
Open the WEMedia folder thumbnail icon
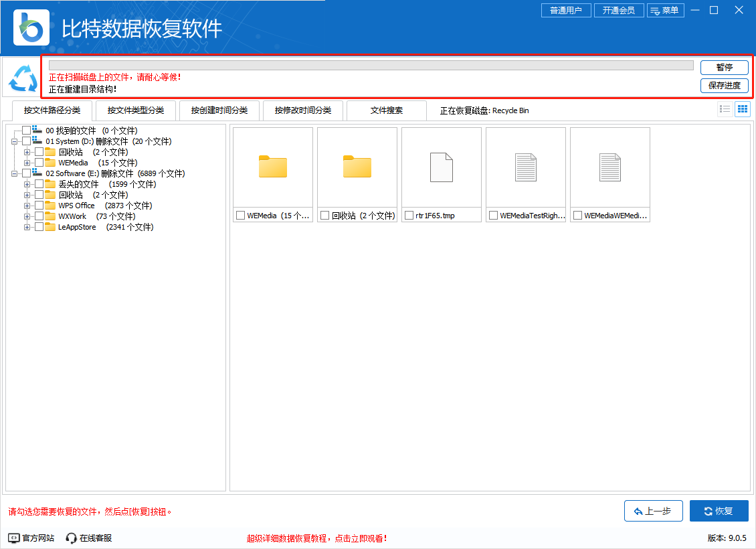[x=273, y=167]
